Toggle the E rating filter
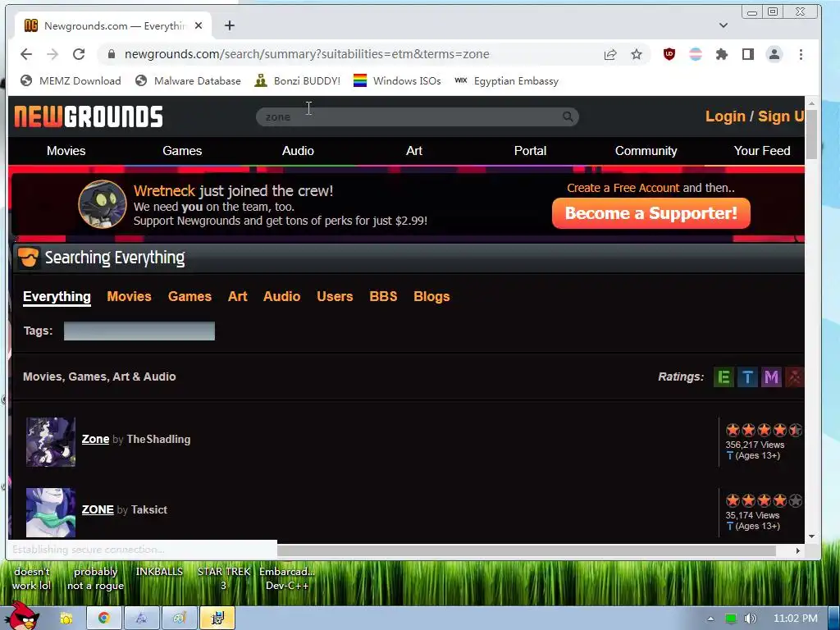 pos(724,377)
